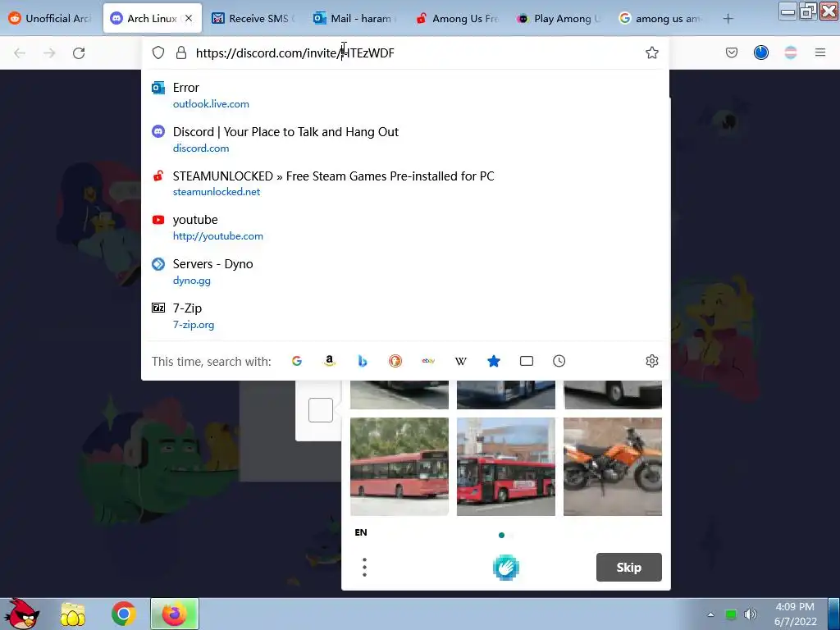Open the tracking protection shield icon
This screenshot has width=840, height=630.
(x=158, y=52)
